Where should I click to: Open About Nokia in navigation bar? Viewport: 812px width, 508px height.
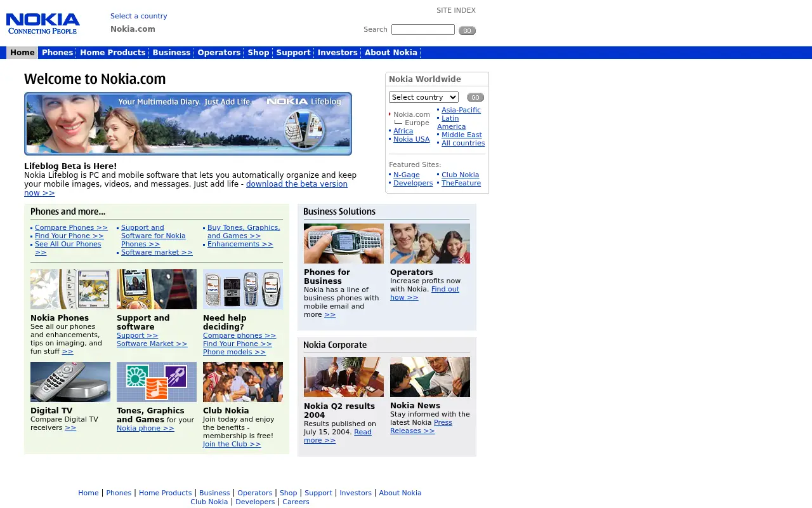click(391, 53)
